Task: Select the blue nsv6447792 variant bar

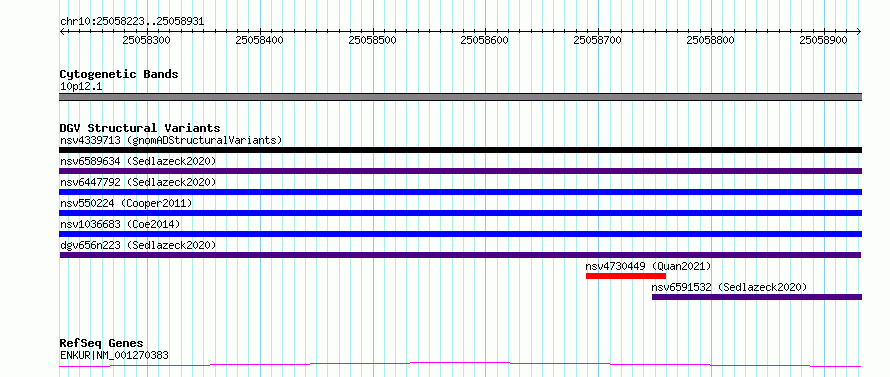Action: pos(461,192)
